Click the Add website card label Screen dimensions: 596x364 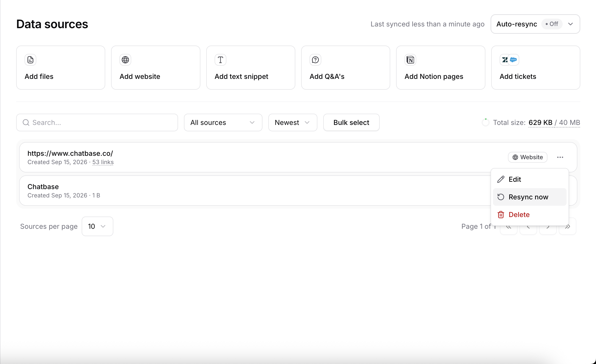pos(140,76)
